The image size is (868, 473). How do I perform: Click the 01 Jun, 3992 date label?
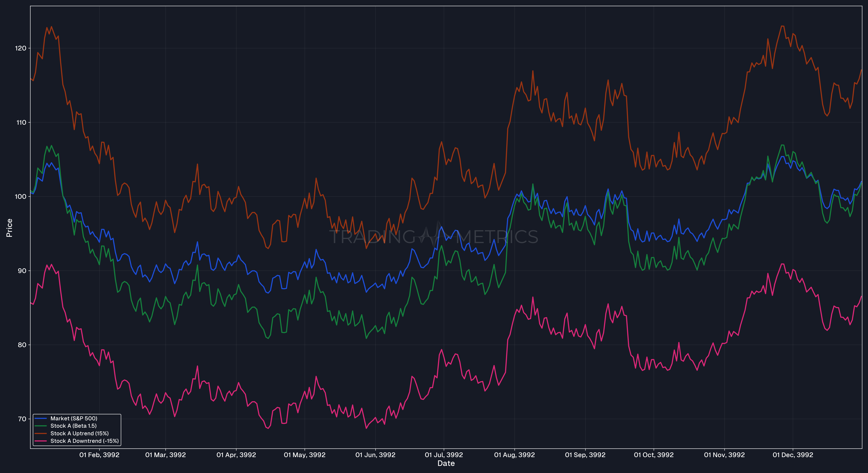(x=375, y=455)
